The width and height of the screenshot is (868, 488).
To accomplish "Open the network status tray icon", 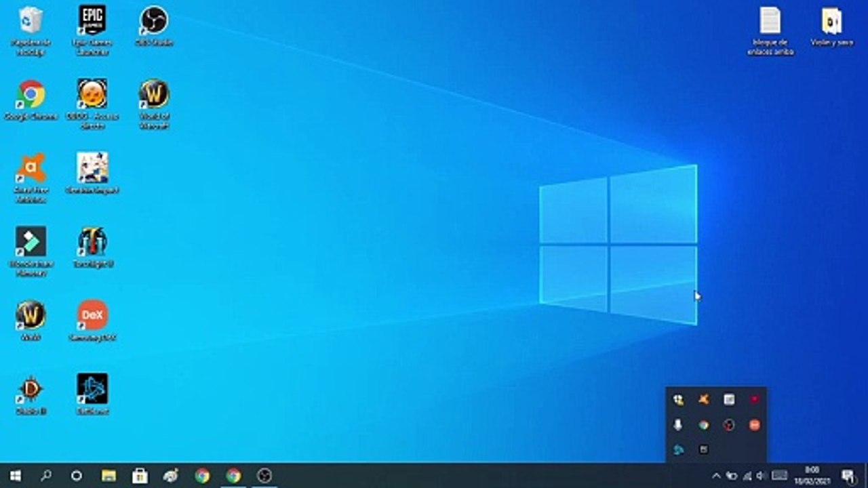I will pyautogui.click(x=747, y=476).
